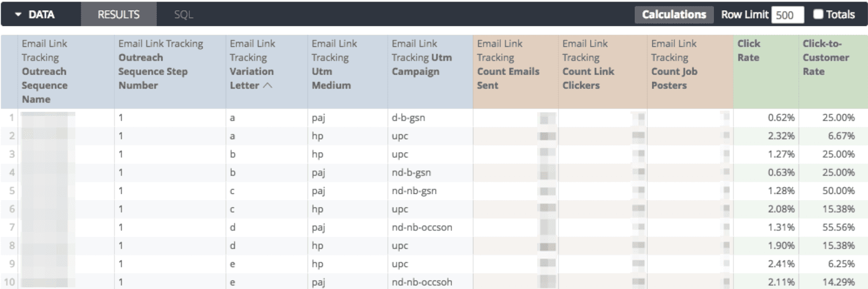
Task: Click the Count Job Posters header
Action: click(x=674, y=65)
